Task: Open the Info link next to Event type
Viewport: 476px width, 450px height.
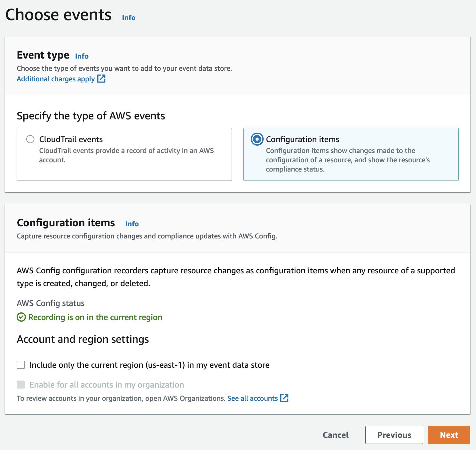Action: [82, 56]
